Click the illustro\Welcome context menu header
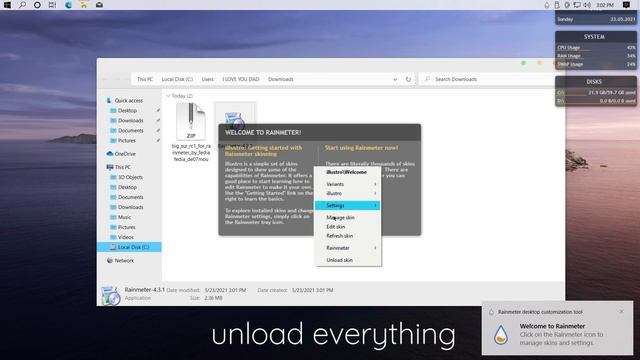 point(347,172)
